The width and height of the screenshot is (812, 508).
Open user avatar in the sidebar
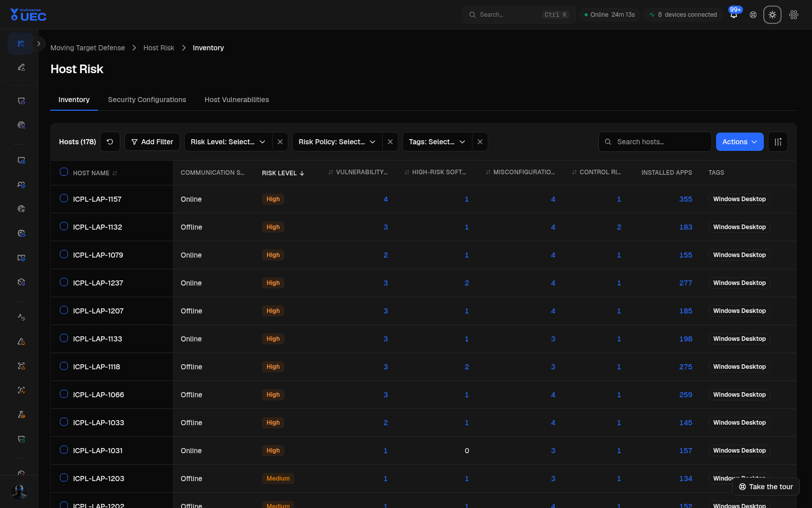coord(19,491)
